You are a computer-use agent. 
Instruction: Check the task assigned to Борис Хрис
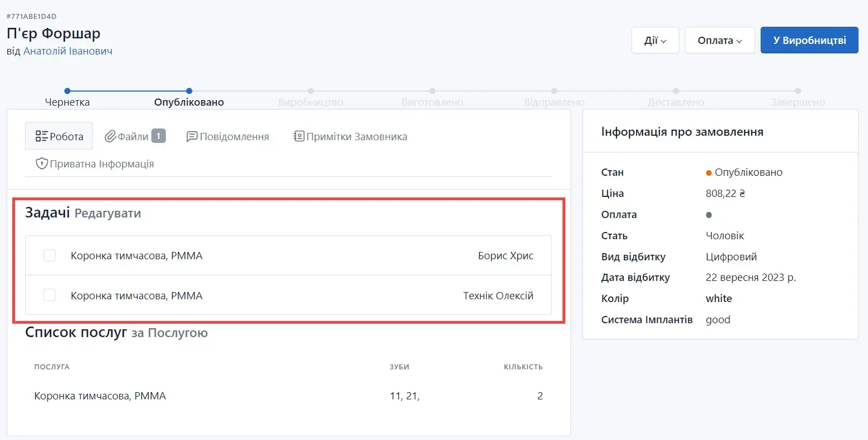click(50, 255)
